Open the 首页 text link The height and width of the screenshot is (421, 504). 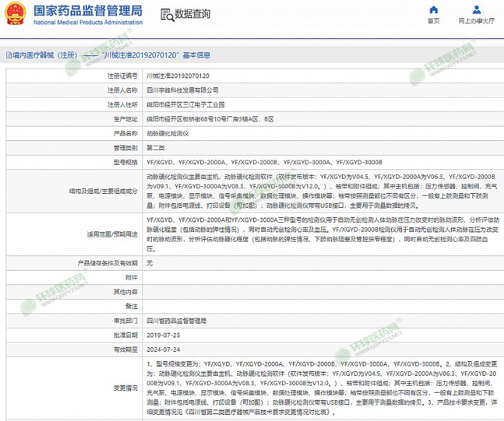tap(433, 21)
